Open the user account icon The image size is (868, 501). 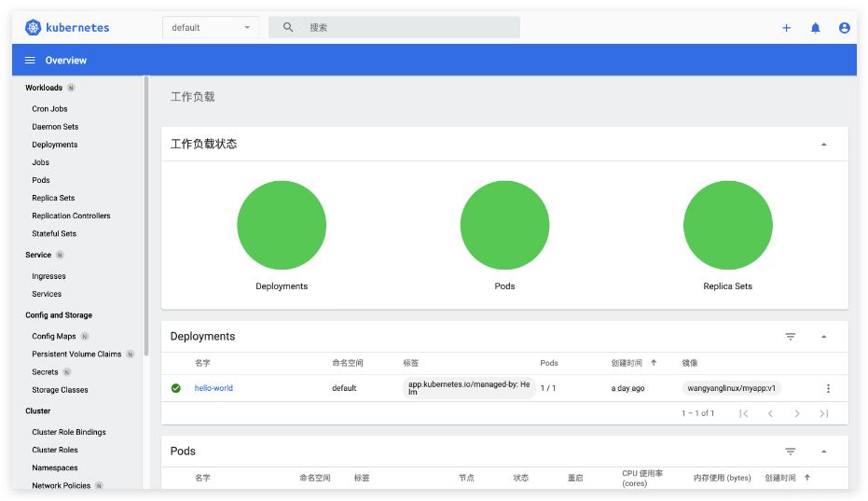click(x=844, y=28)
